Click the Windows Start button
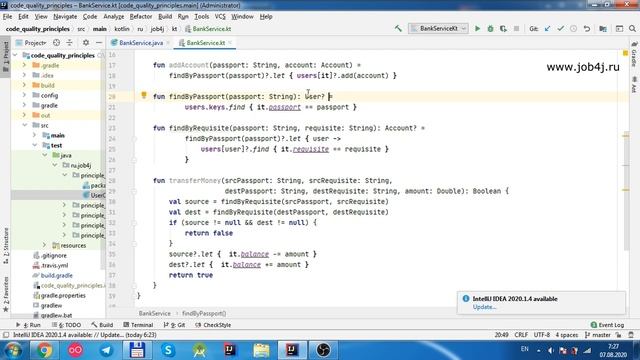The width and height of the screenshot is (640, 360). coord(13,350)
